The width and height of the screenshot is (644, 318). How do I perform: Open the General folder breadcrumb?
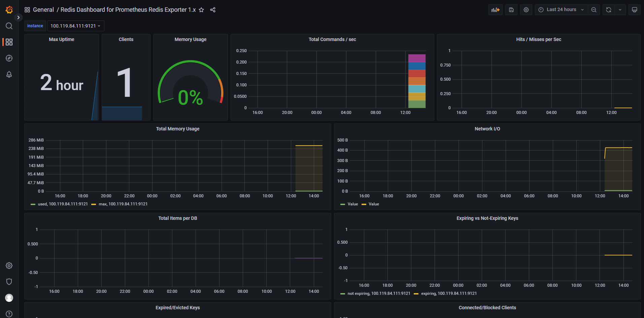43,10
